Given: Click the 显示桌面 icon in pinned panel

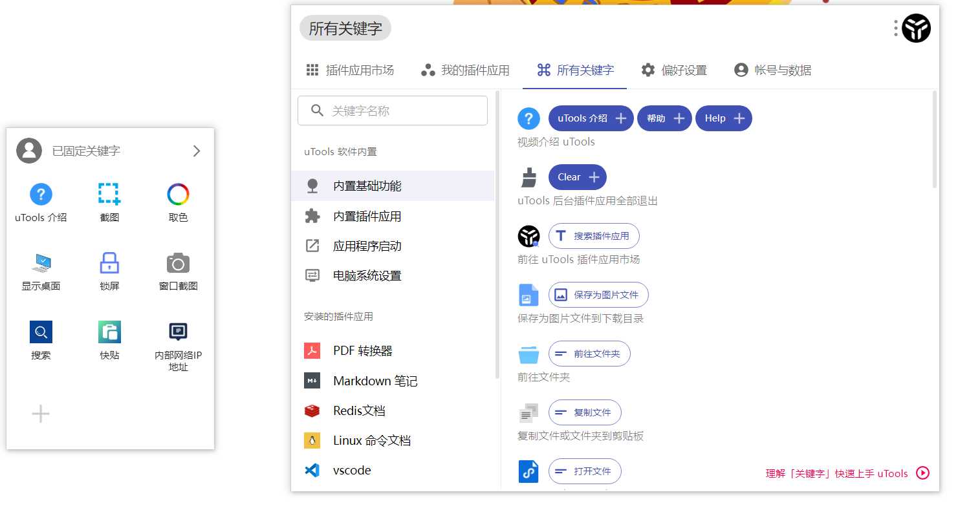Looking at the screenshot, I should pos(41,263).
